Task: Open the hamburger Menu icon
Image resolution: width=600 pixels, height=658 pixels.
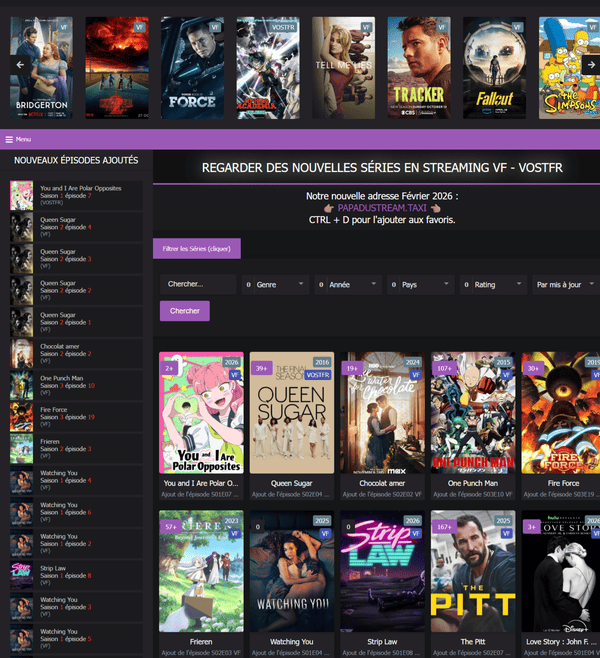Action: 9,139
